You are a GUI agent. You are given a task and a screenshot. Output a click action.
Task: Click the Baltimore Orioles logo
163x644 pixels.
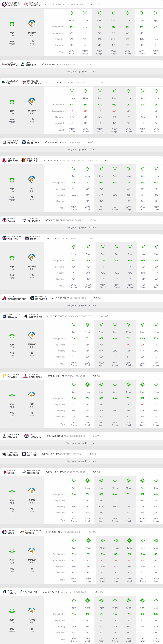[x=24, y=160]
